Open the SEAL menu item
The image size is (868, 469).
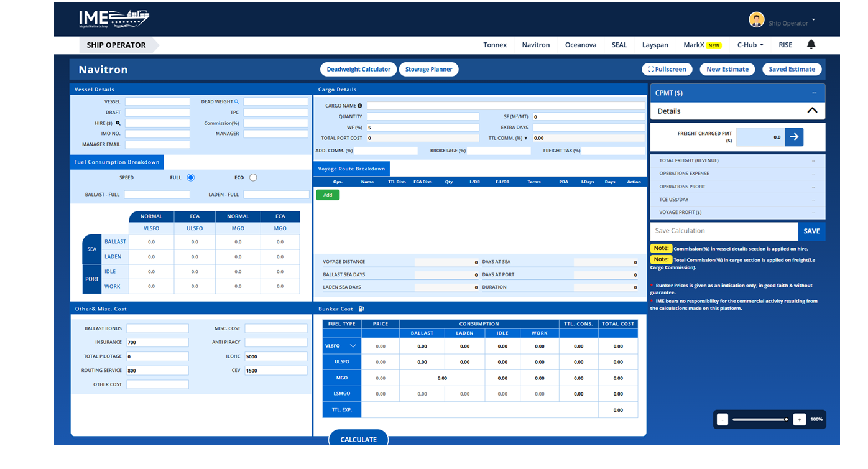(x=619, y=45)
